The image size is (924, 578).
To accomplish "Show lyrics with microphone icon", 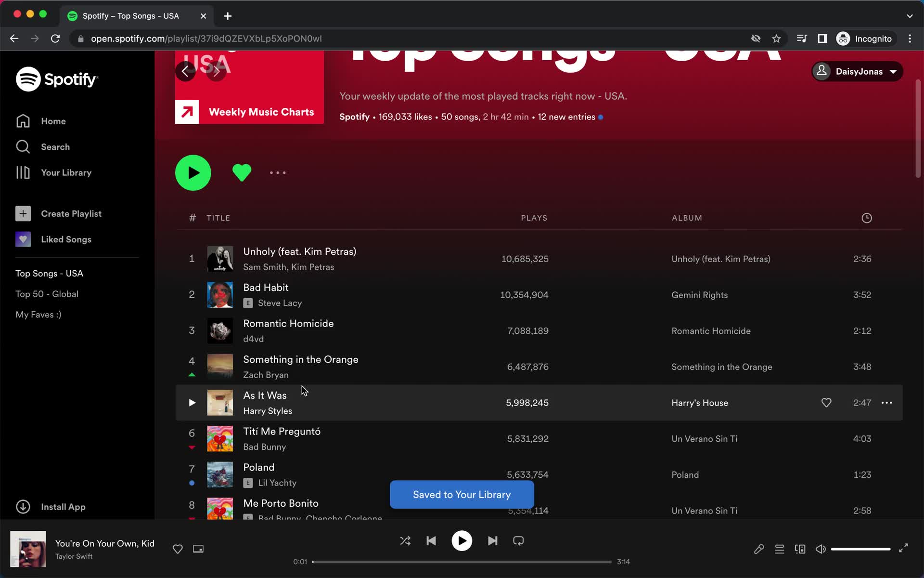I will [x=759, y=549].
